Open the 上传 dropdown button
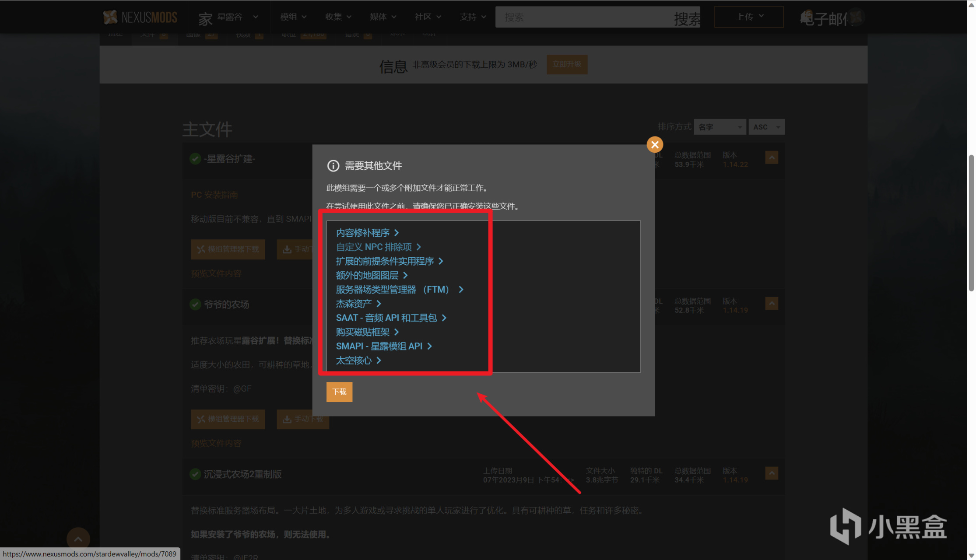Screen dimensions: 976x560 coord(749,17)
